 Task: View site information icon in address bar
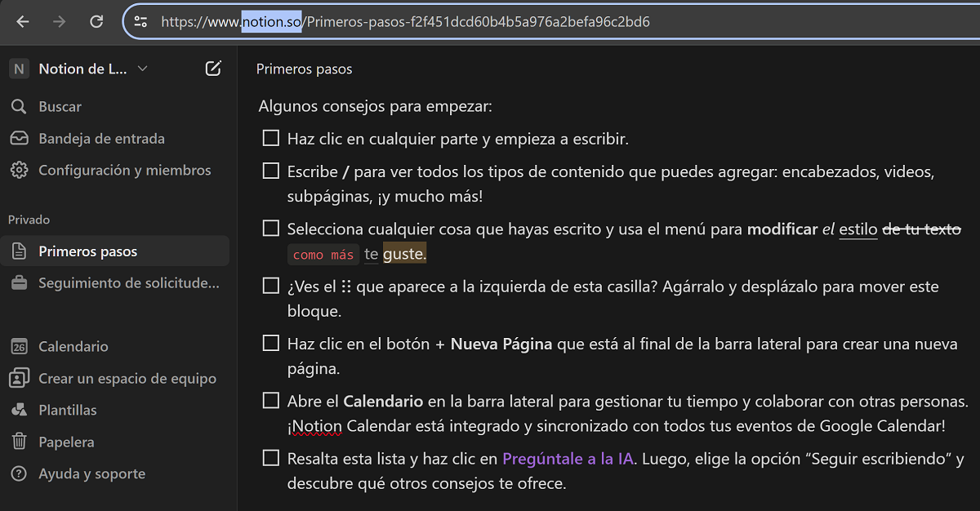tap(140, 22)
